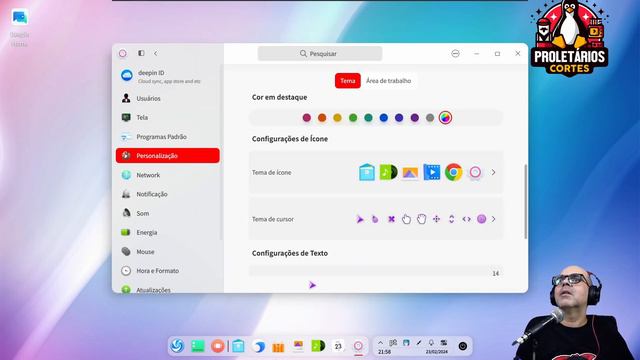Click the Tema de cursor row label
The height and width of the screenshot is (360, 640).
[273, 219]
